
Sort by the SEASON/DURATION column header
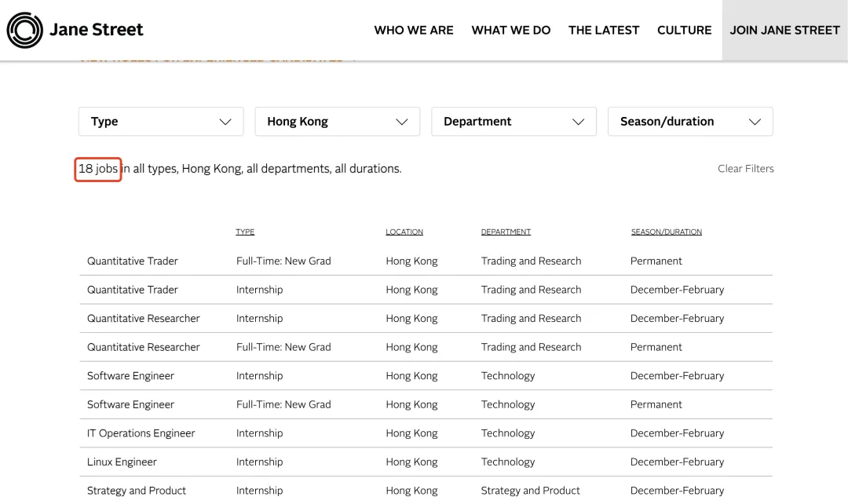point(667,232)
